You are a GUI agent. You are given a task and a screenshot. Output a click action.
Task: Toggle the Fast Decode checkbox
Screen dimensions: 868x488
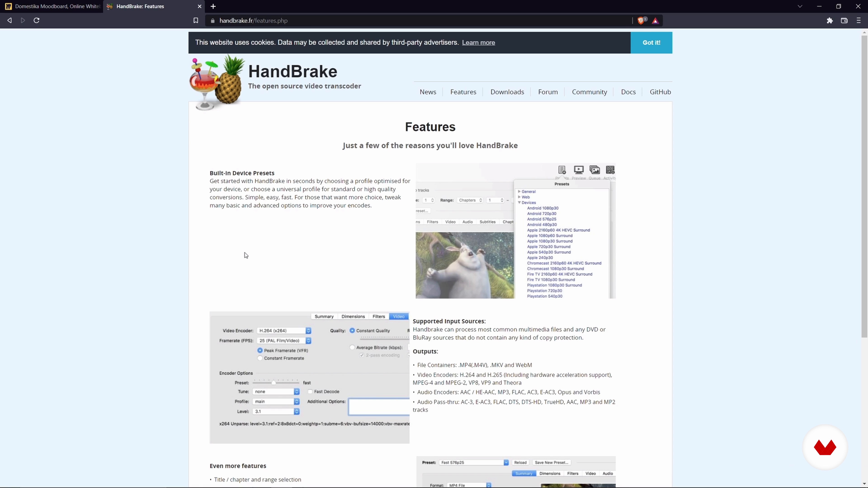(310, 392)
